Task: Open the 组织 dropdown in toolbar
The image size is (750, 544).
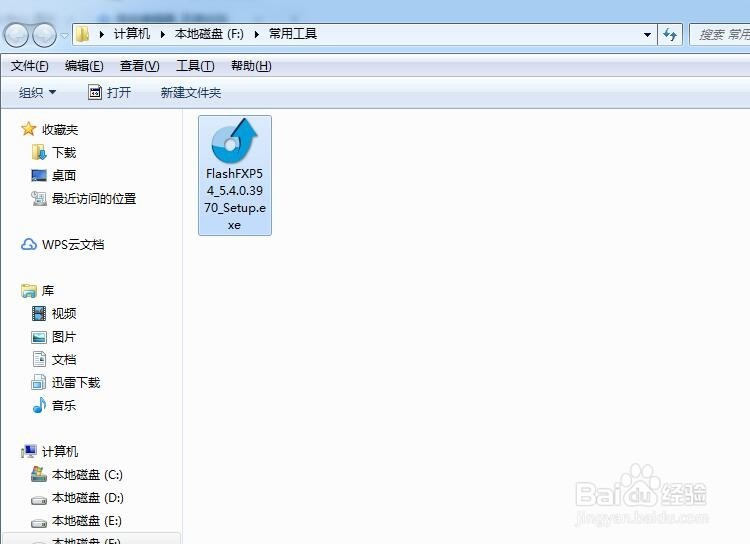Action: click(x=37, y=92)
